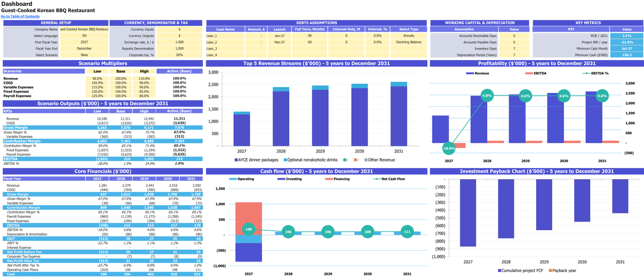Viewport: 644px width, 278px height.
Task: Select the GENERAL SETUP header
Action: pyautogui.click(x=56, y=23)
